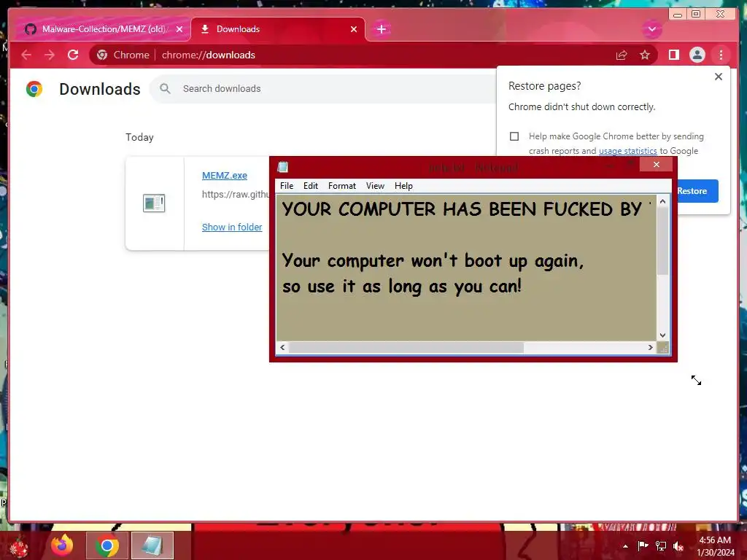The height and width of the screenshot is (560, 747).
Task: Click Notepad vertical scroll up arrow
Action: pyautogui.click(x=662, y=201)
